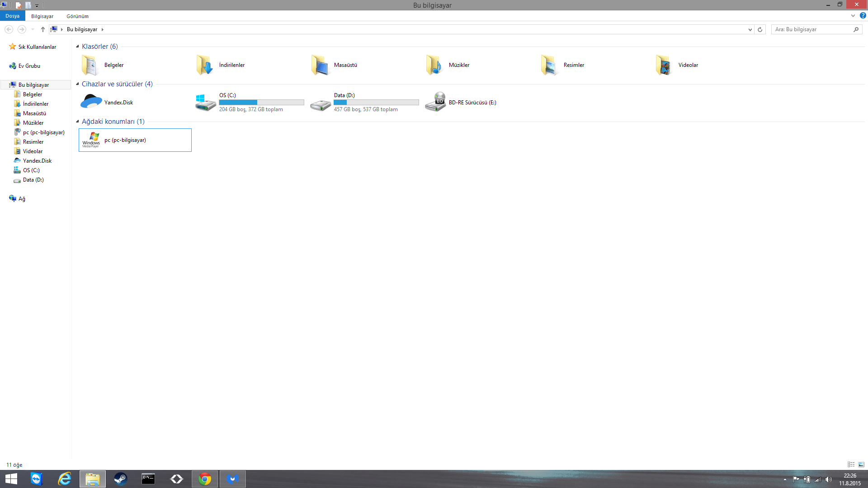
Task: Open Steam from the taskbar
Action: [120, 479]
